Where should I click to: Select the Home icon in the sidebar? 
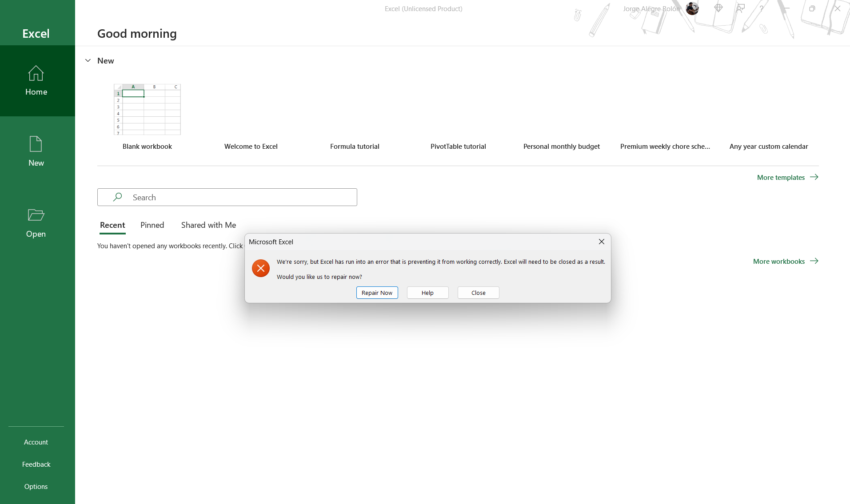click(36, 73)
